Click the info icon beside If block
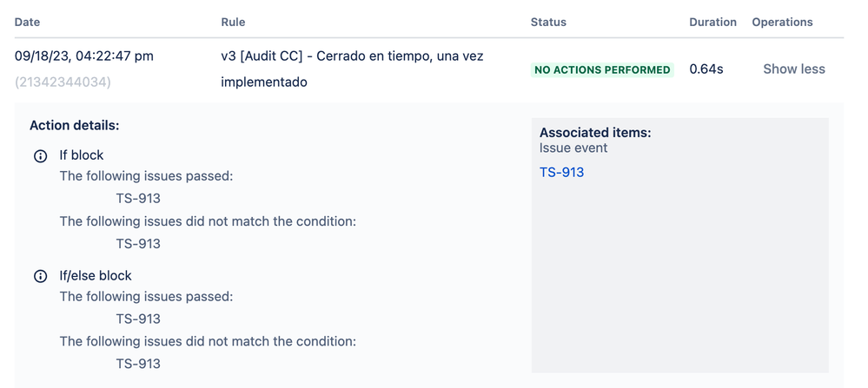 [41, 156]
